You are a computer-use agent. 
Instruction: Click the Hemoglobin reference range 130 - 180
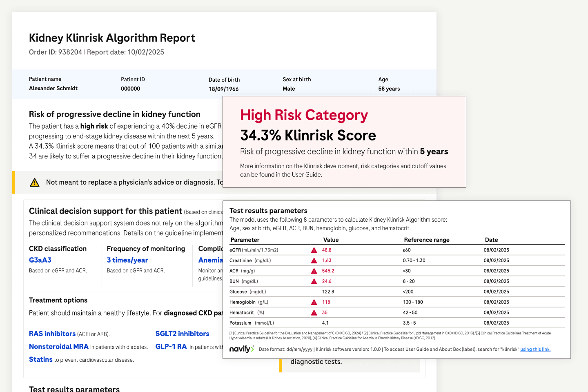[413, 302]
